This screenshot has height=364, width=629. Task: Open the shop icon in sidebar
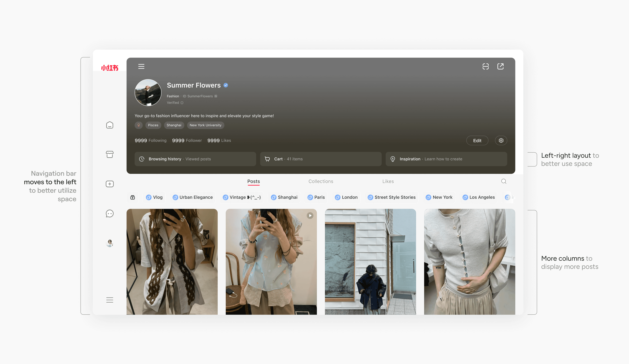[x=110, y=154]
